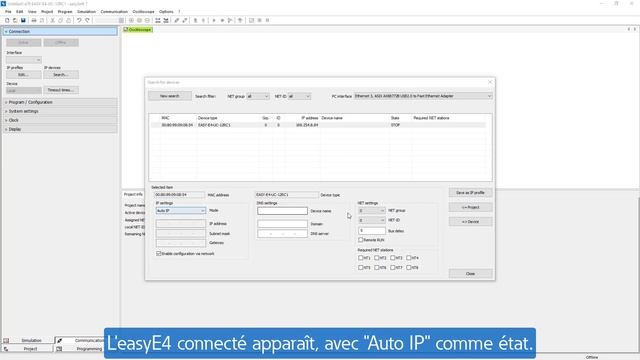
Task: Expand the Clock section
Action: [x=60, y=120]
